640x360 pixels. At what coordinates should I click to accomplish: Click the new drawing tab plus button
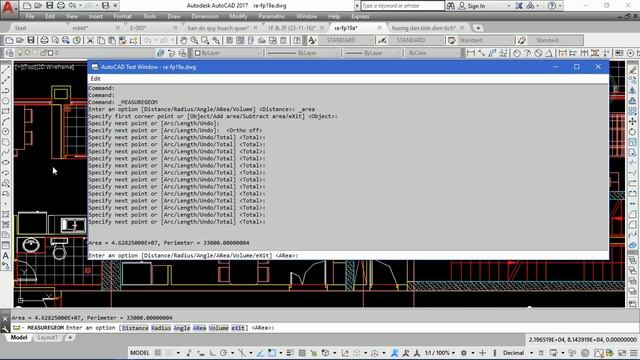[478, 28]
